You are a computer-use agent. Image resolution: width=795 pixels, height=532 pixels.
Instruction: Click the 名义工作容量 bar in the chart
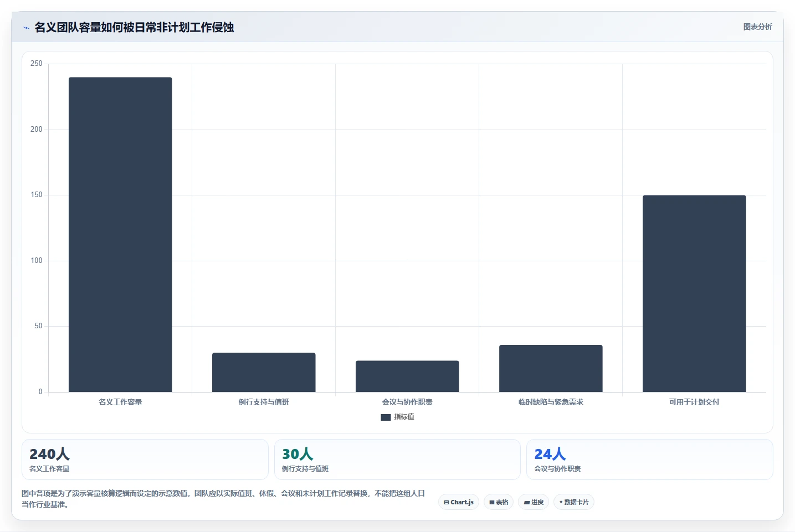120,235
